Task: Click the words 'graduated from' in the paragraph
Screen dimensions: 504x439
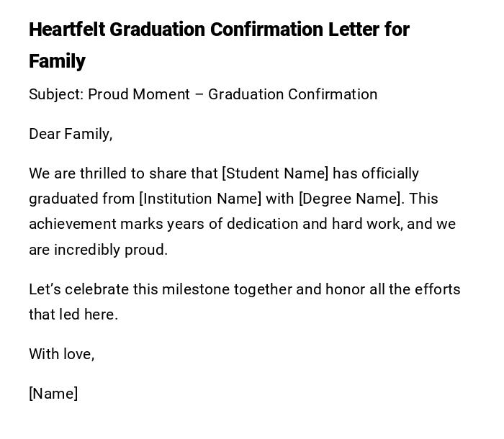Action: point(81,199)
